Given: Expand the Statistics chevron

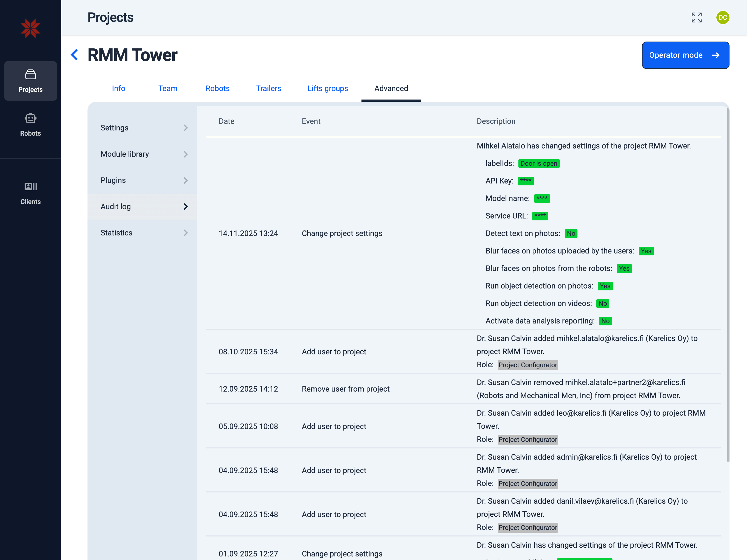Looking at the screenshot, I should point(185,233).
